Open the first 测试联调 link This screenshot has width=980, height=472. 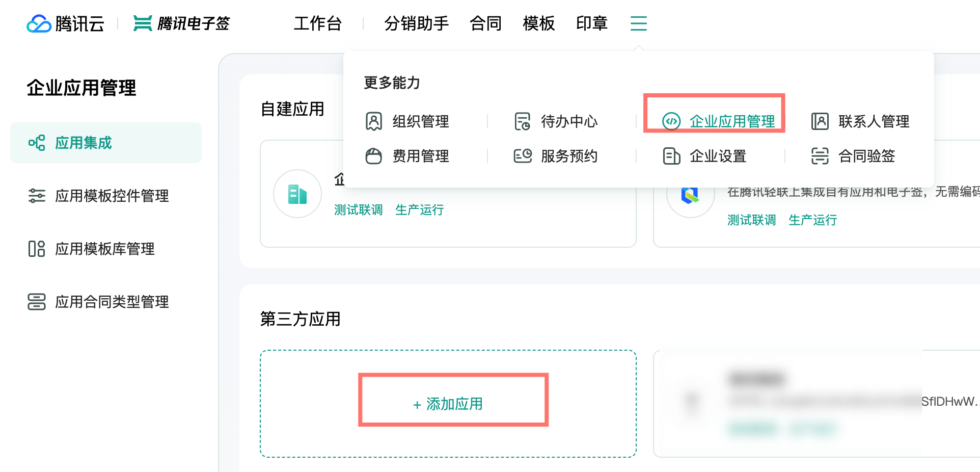pyautogui.click(x=359, y=210)
